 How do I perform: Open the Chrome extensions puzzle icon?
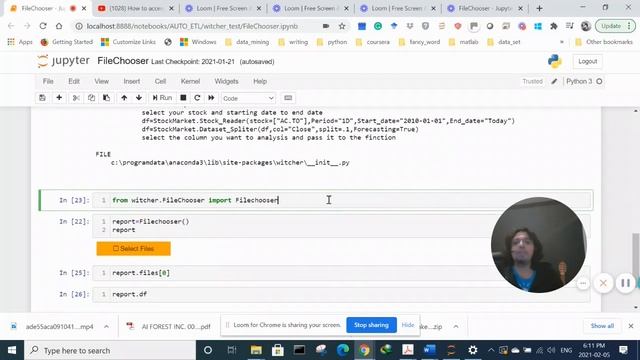[x=553, y=26]
